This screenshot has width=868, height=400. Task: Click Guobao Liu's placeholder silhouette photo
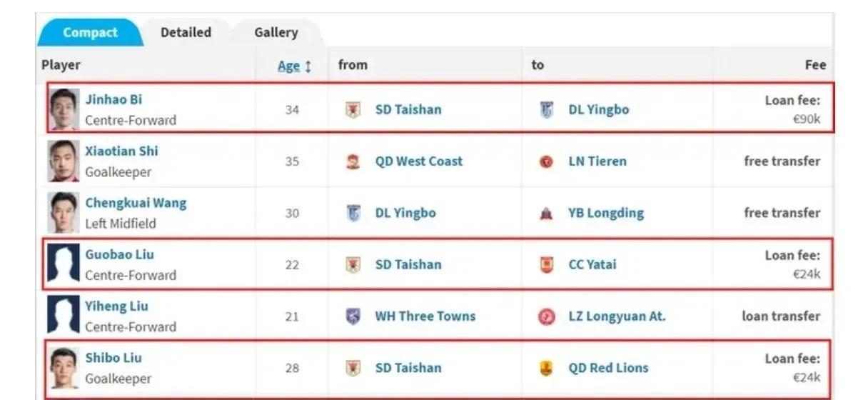pyautogui.click(x=64, y=264)
